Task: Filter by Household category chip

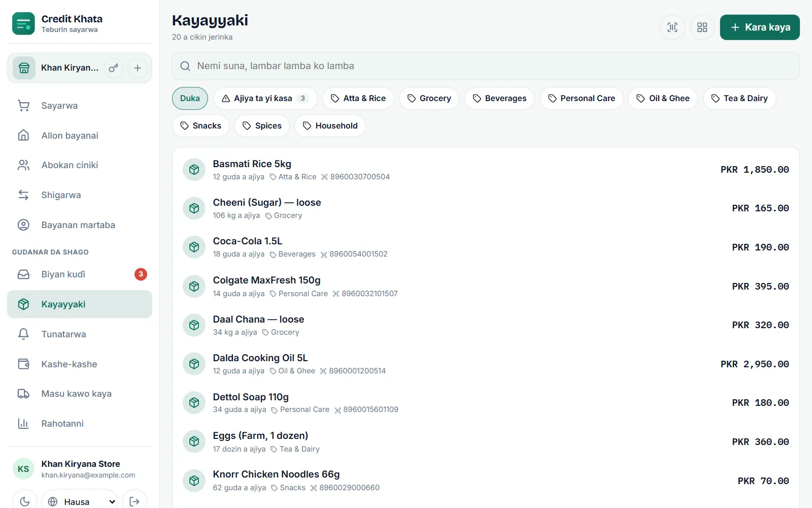Action: coord(330,126)
